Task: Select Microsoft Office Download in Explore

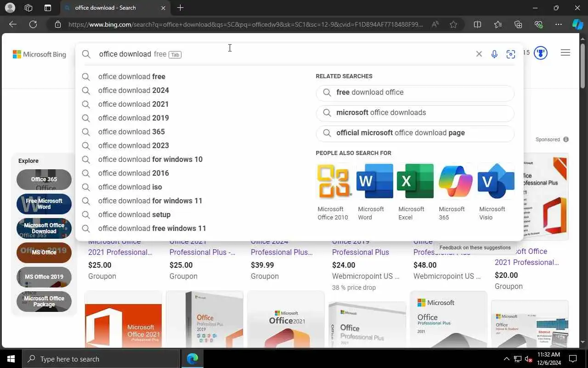Action: (44, 228)
